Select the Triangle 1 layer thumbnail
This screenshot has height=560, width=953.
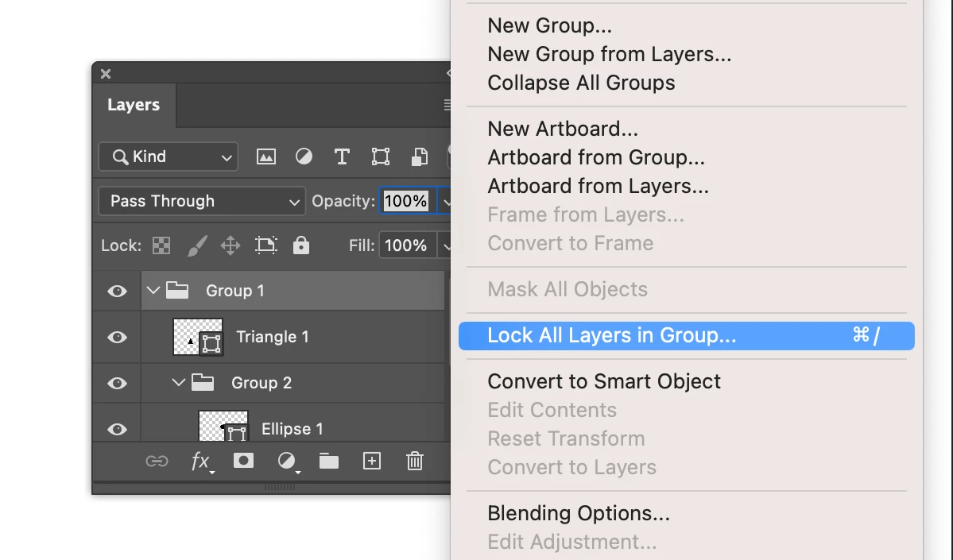click(198, 337)
